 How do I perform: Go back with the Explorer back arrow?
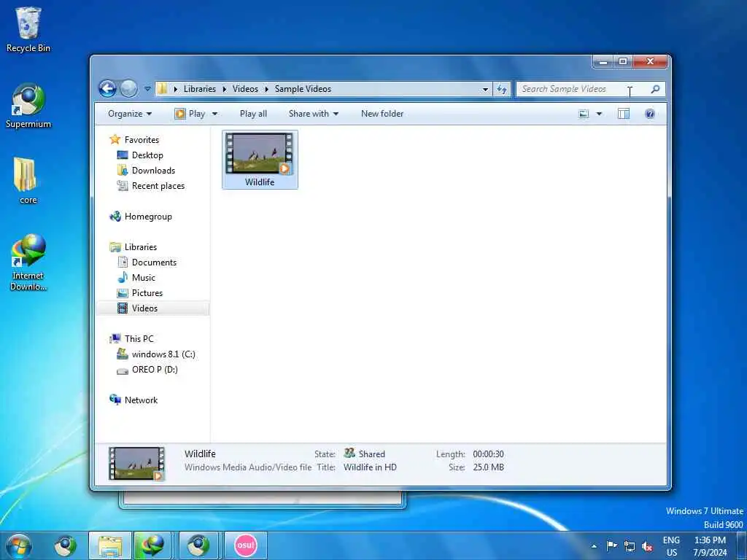[x=108, y=88]
